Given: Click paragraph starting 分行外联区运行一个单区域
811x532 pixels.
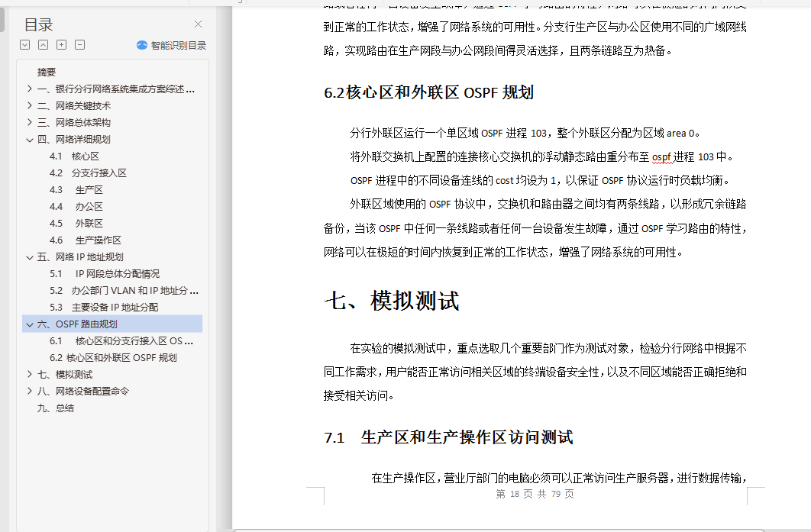Looking at the screenshot, I should (x=525, y=133).
